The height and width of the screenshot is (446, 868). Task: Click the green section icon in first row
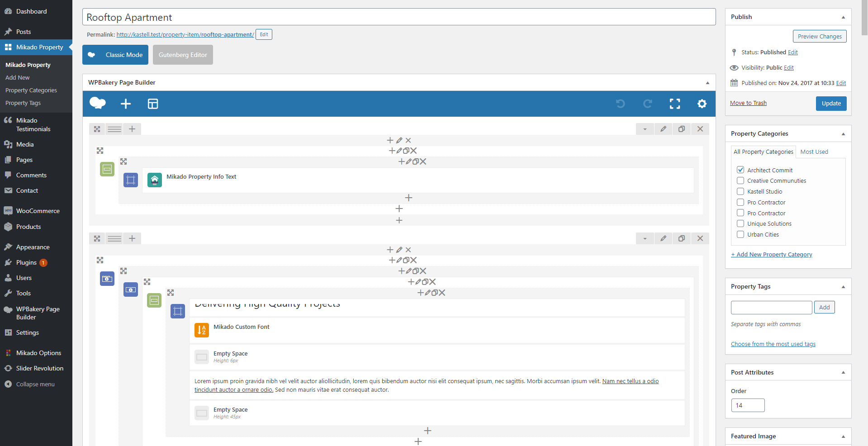point(107,169)
